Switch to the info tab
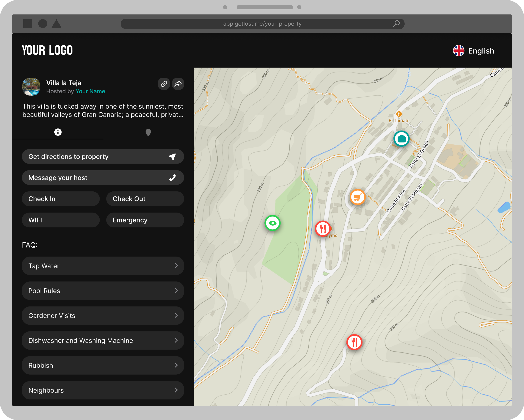Image resolution: width=524 pixels, height=420 pixels. click(x=58, y=132)
